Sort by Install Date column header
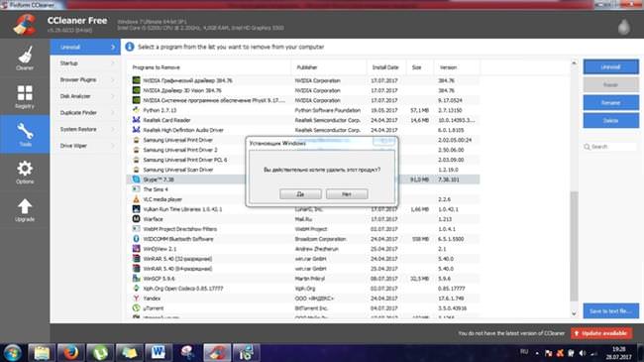Screen dimensions: 644x362 click(386, 67)
